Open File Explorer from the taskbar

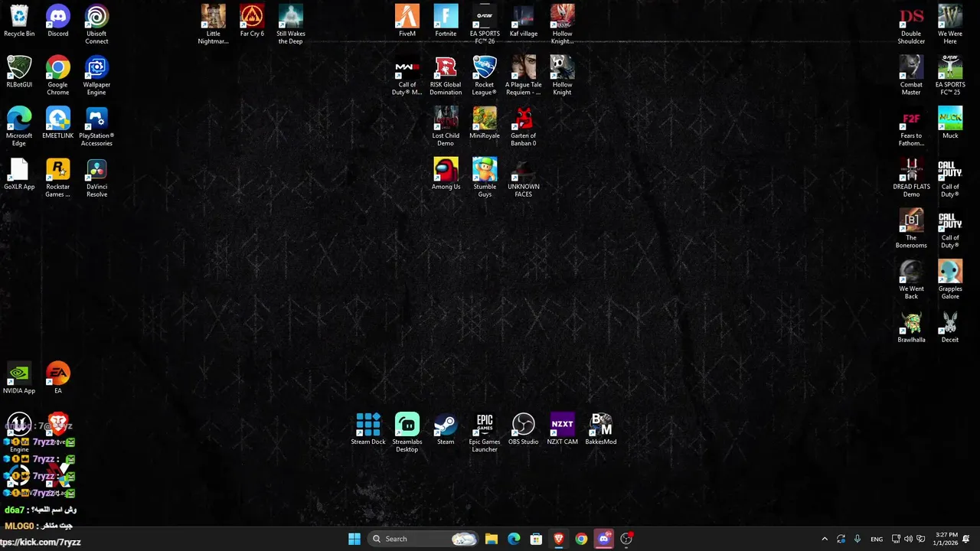click(492, 539)
